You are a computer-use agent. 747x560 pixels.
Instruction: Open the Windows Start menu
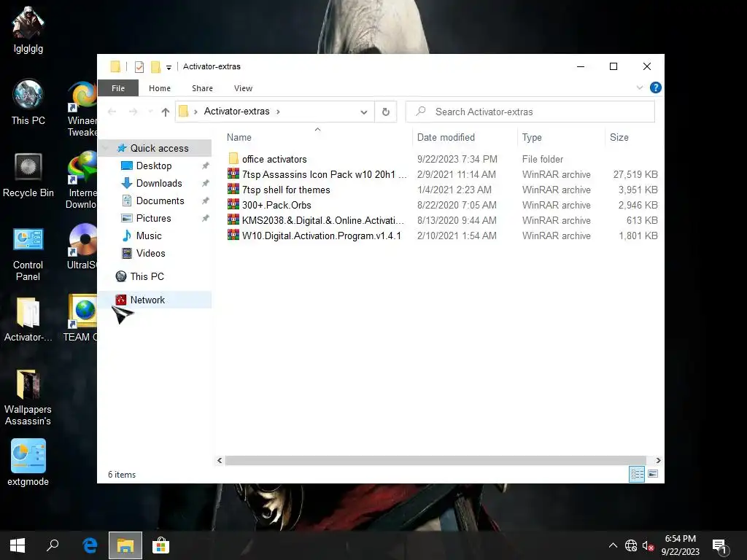point(18,545)
